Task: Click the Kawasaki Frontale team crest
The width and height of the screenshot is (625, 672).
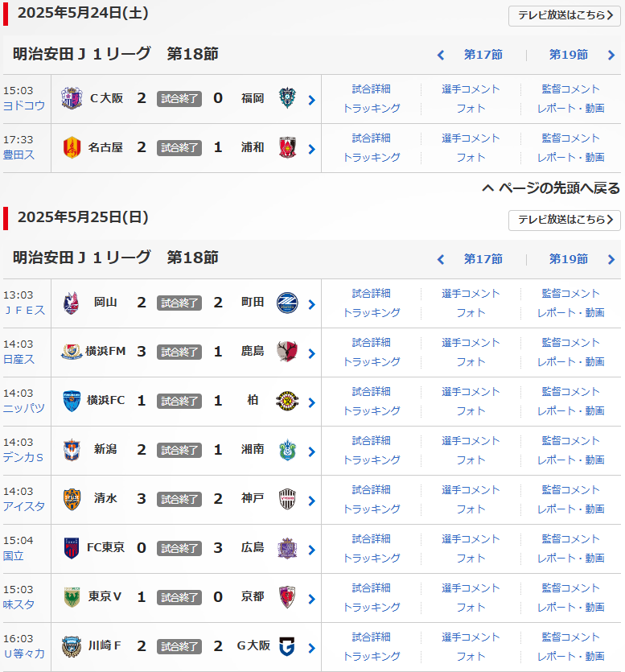Action: pyautogui.click(x=72, y=646)
